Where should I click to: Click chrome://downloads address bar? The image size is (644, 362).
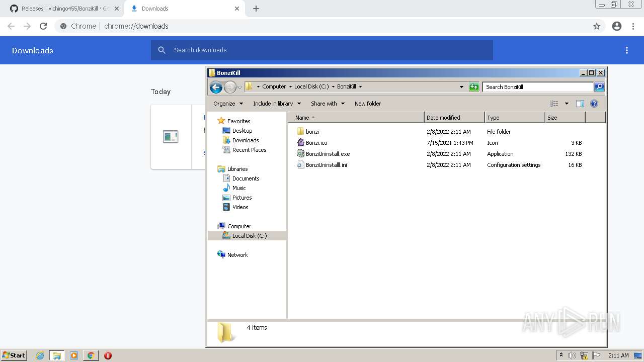[322, 26]
